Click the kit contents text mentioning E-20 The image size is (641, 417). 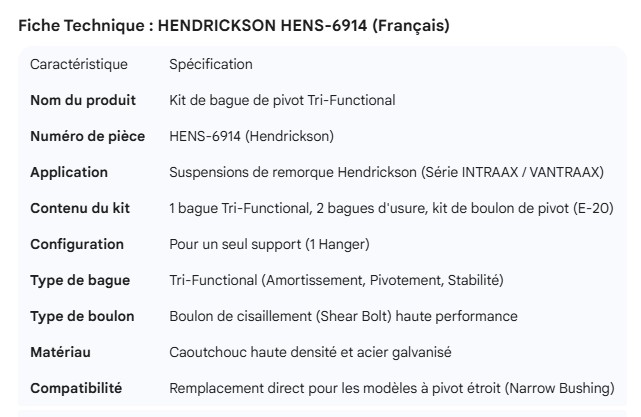click(x=391, y=208)
